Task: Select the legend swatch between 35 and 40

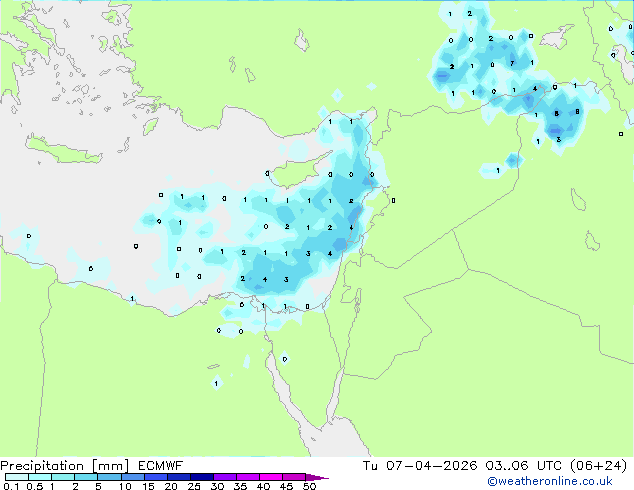Action: pyautogui.click(x=247, y=477)
